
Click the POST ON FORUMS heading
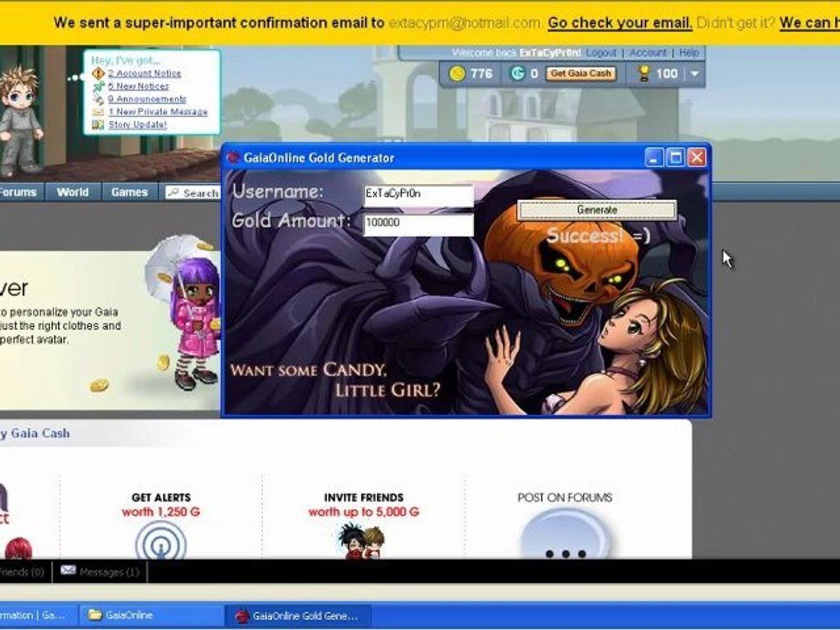tap(565, 498)
